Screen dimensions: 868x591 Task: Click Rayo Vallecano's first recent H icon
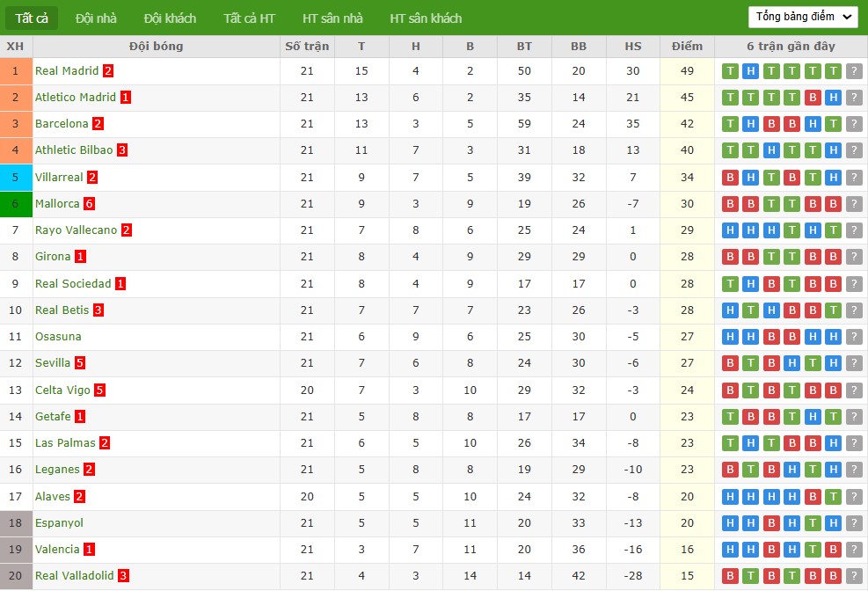coord(730,230)
